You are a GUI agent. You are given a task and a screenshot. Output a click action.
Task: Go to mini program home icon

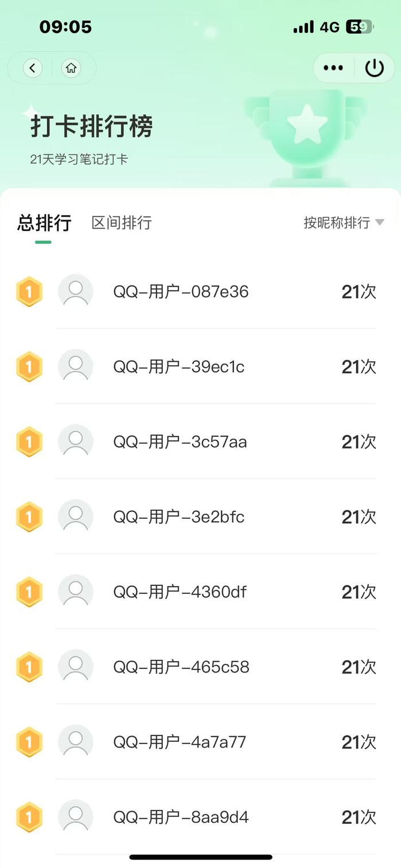click(x=71, y=68)
